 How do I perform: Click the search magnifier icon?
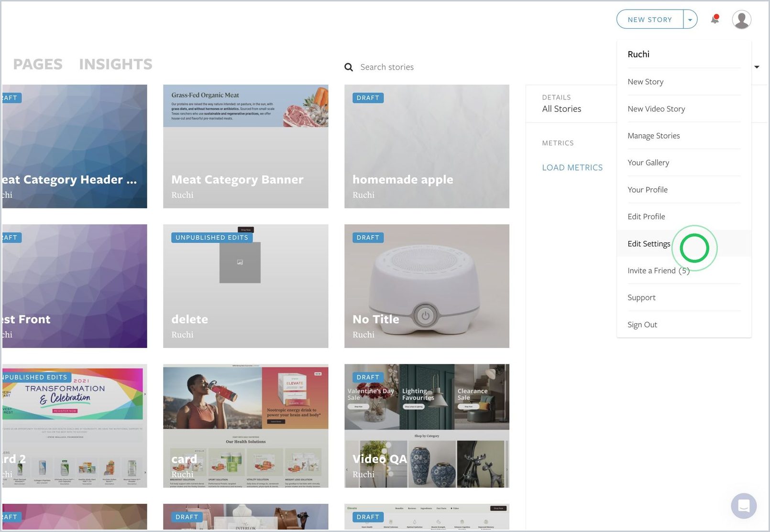(x=349, y=67)
